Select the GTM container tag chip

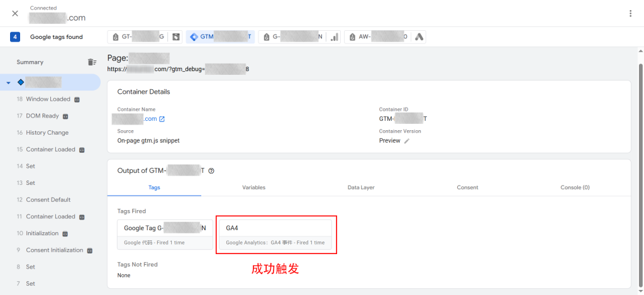pyautogui.click(x=221, y=37)
